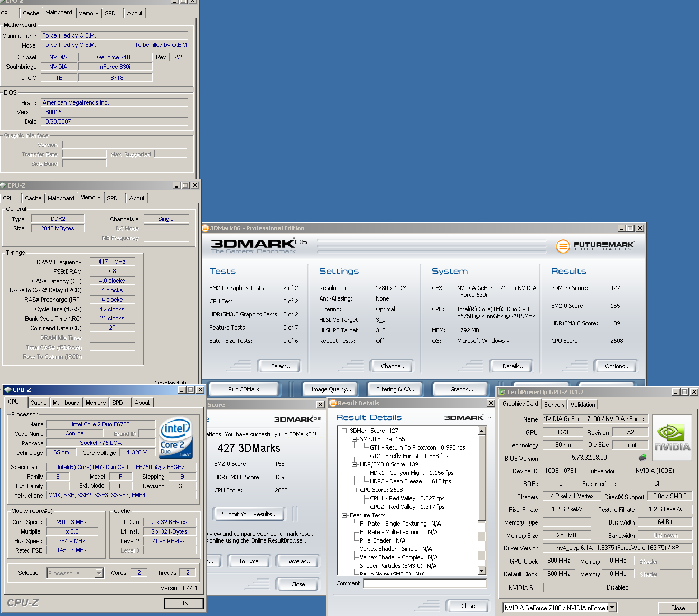Select HDR2 - Deep Freeze result row
Image resolution: width=699 pixels, height=616 pixels.
pos(410,481)
